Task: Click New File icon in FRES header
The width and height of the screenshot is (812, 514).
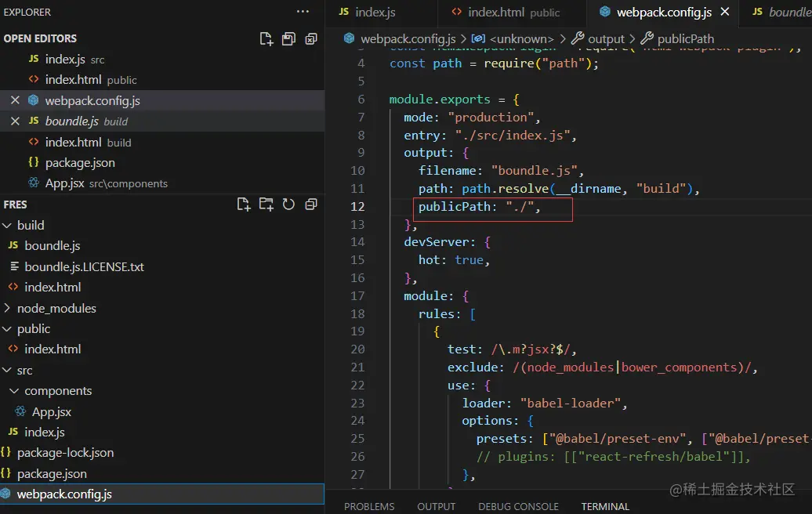Action: 244,205
